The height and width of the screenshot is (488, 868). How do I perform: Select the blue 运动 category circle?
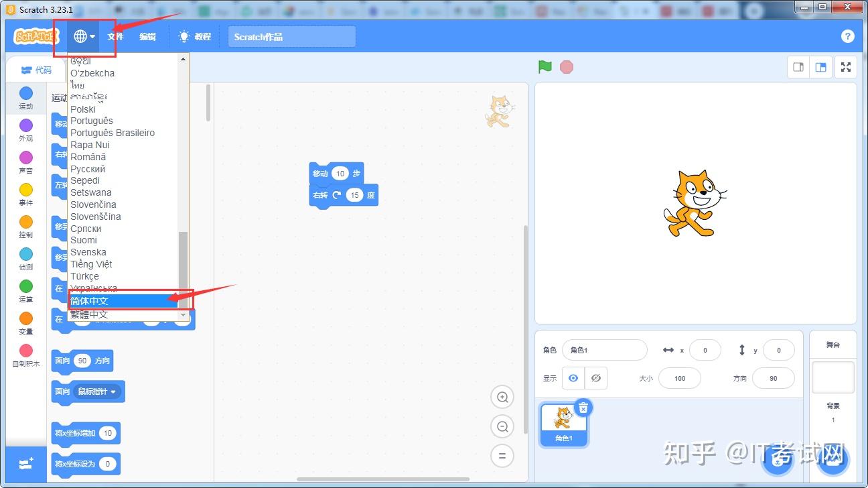point(25,93)
